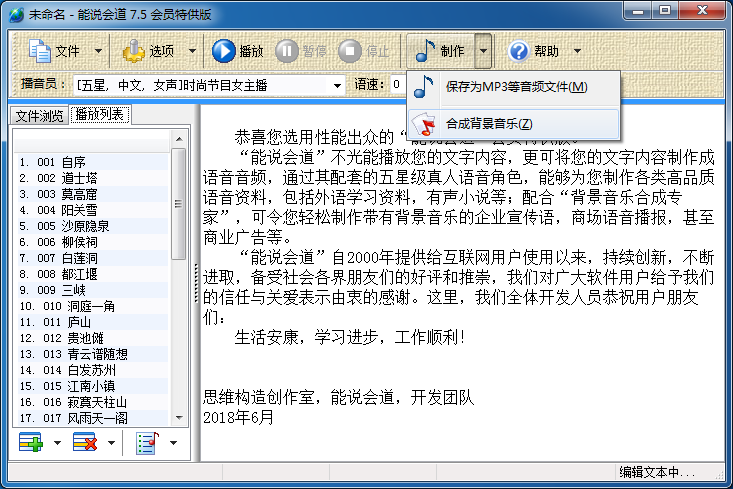Select 保存为MP3等音频文件 menu entry
733x489 pixels.
513,87
